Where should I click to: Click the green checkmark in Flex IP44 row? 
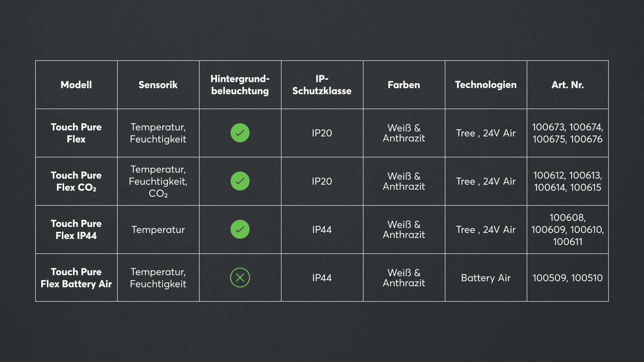pos(240,229)
